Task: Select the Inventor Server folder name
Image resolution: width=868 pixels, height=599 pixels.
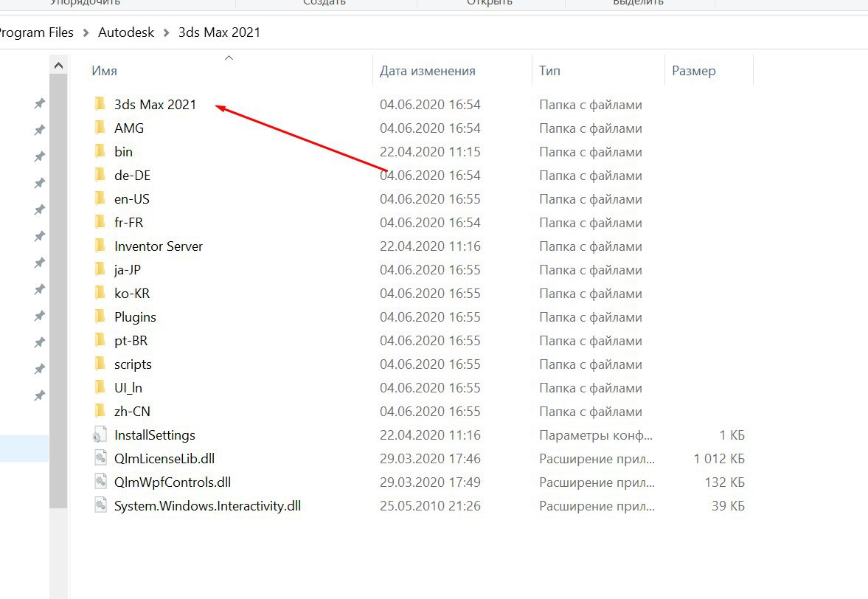Action: [x=159, y=246]
